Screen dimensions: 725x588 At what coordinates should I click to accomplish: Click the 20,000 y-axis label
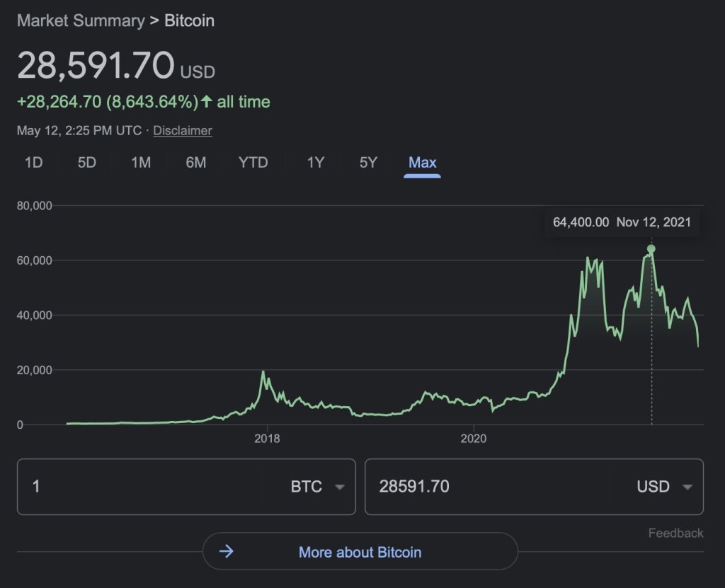pyautogui.click(x=35, y=370)
